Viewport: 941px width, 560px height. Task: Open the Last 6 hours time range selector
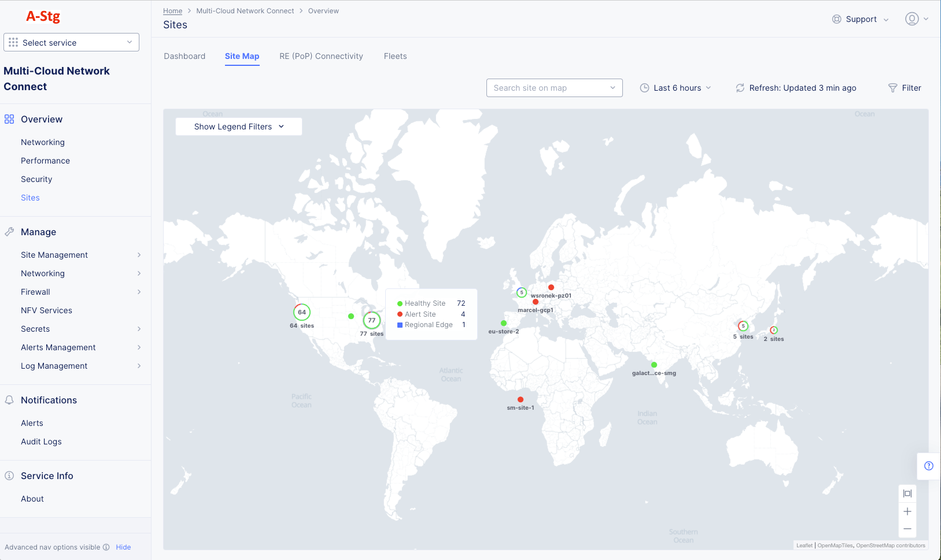676,88
